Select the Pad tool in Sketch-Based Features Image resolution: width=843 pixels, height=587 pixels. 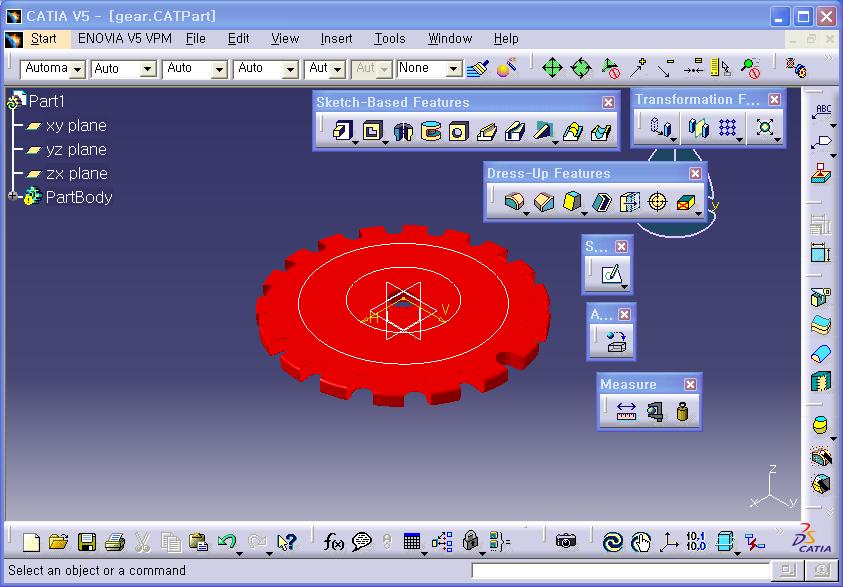tap(342, 132)
